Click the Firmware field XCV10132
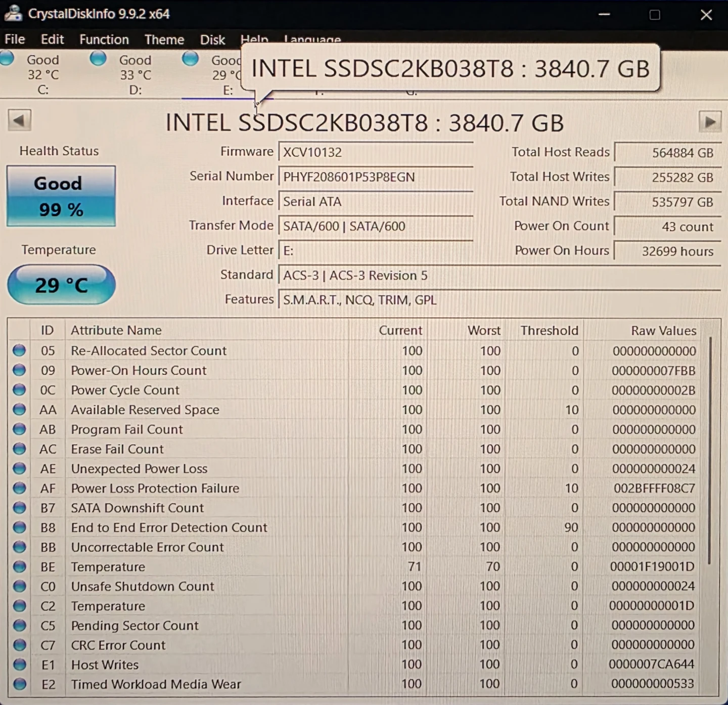728x705 pixels. (376, 152)
